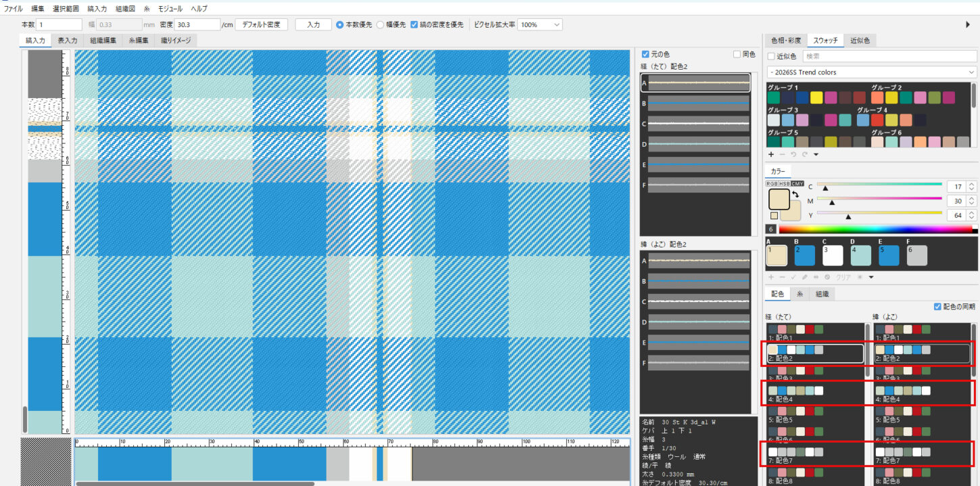980x486 pixels.
Task: Click the swap colors arrow icon
Action: point(795,195)
